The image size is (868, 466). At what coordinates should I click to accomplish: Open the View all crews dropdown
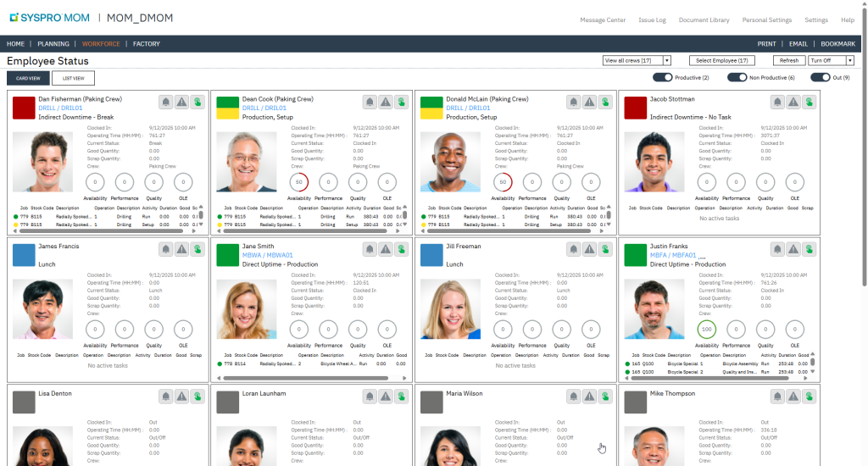coord(637,60)
